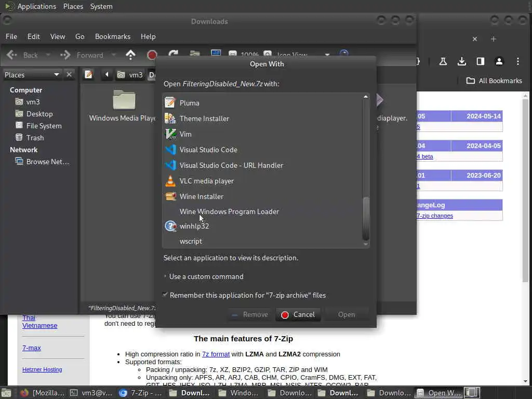Switch to the Mozilla taskbar item
The height and width of the screenshot is (399, 532).
tap(42, 393)
